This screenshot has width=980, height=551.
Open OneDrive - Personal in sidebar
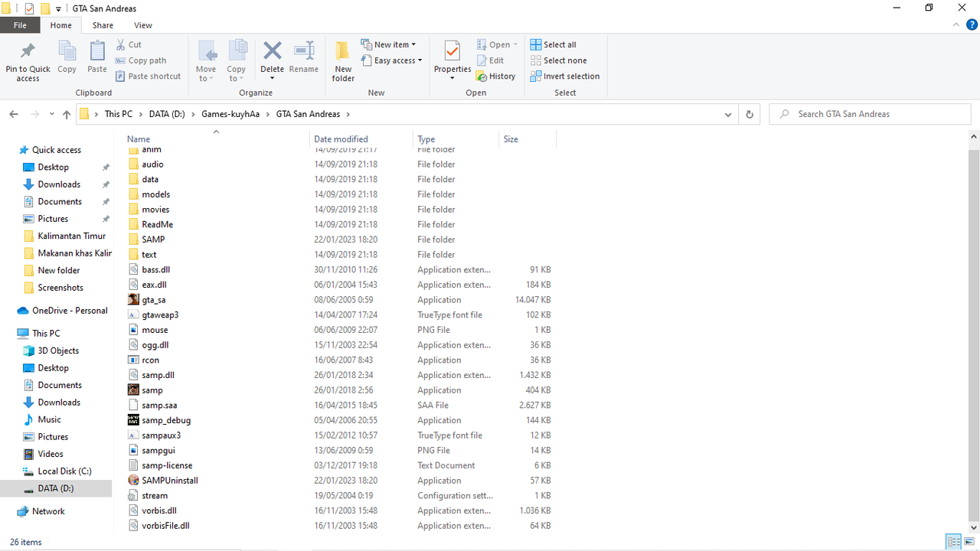70,311
